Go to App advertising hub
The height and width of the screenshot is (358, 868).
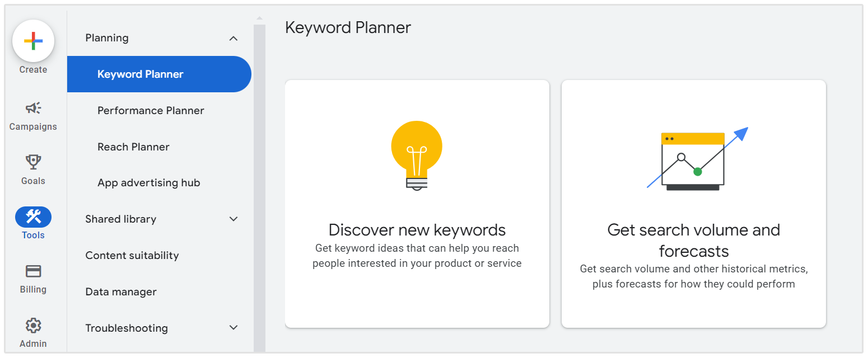tap(148, 183)
